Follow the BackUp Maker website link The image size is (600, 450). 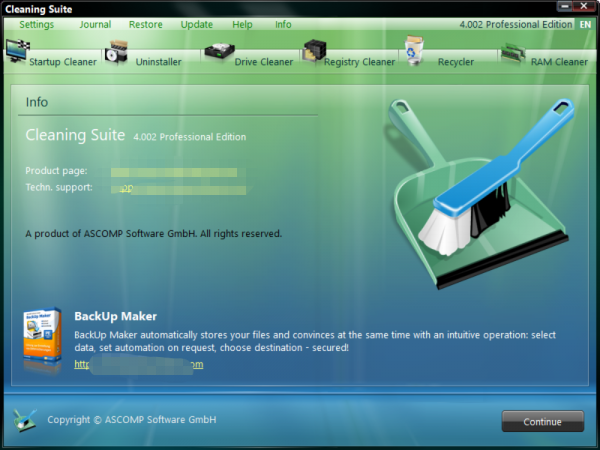point(139,364)
